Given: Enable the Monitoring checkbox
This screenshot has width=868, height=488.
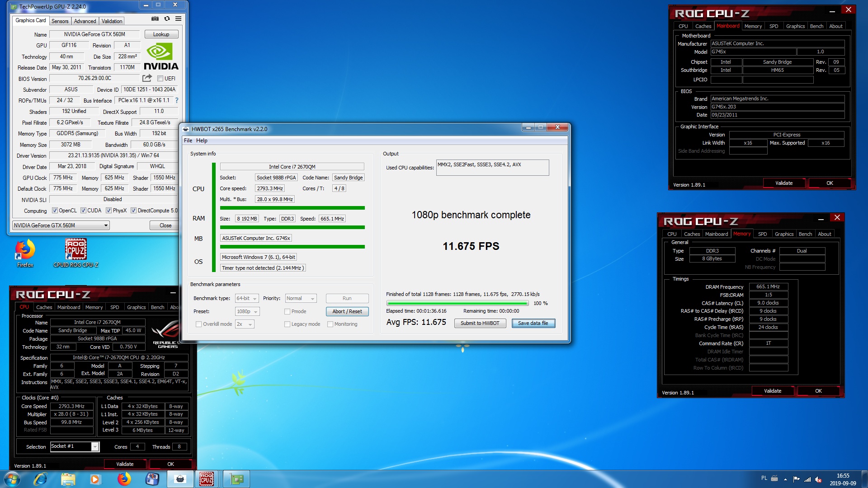Looking at the screenshot, I should (330, 324).
